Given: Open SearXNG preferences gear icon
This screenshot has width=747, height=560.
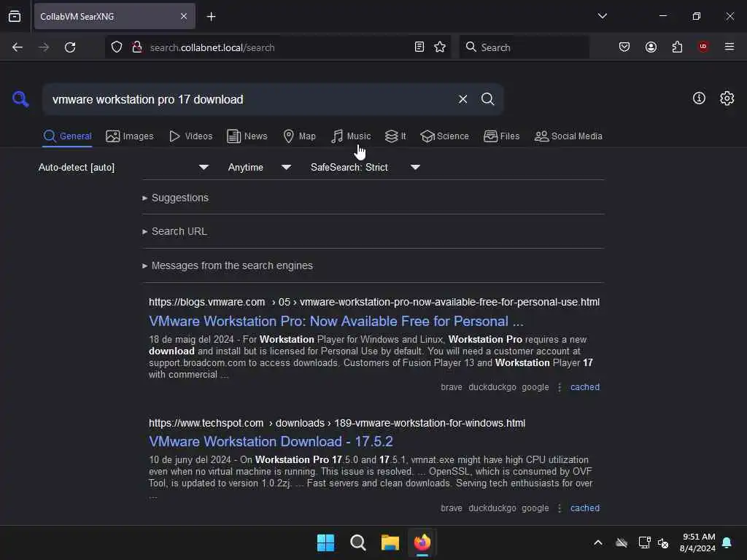Looking at the screenshot, I should [727, 98].
